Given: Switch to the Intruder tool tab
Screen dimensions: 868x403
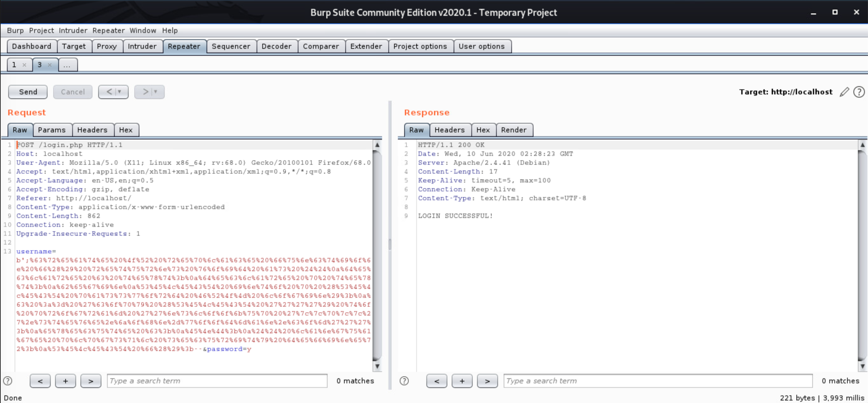Looking at the screenshot, I should (x=142, y=46).
